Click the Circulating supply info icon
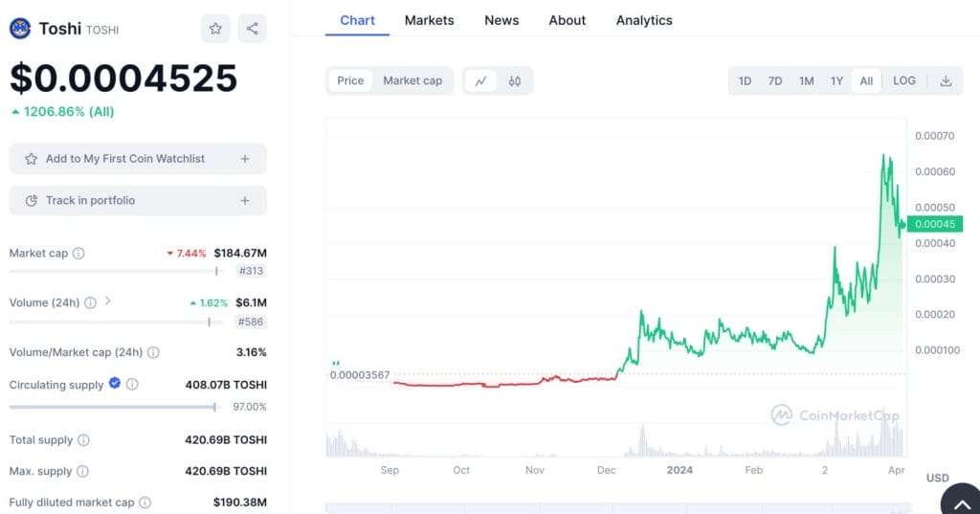Screen dimensions: 980x514 coord(132,385)
